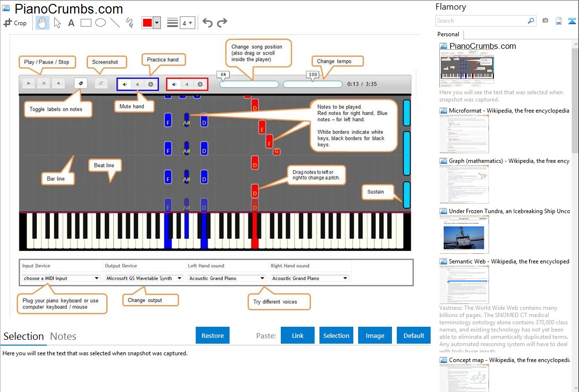The height and width of the screenshot is (392, 579).
Task: Click the player's Stop button
Action: click(x=58, y=84)
